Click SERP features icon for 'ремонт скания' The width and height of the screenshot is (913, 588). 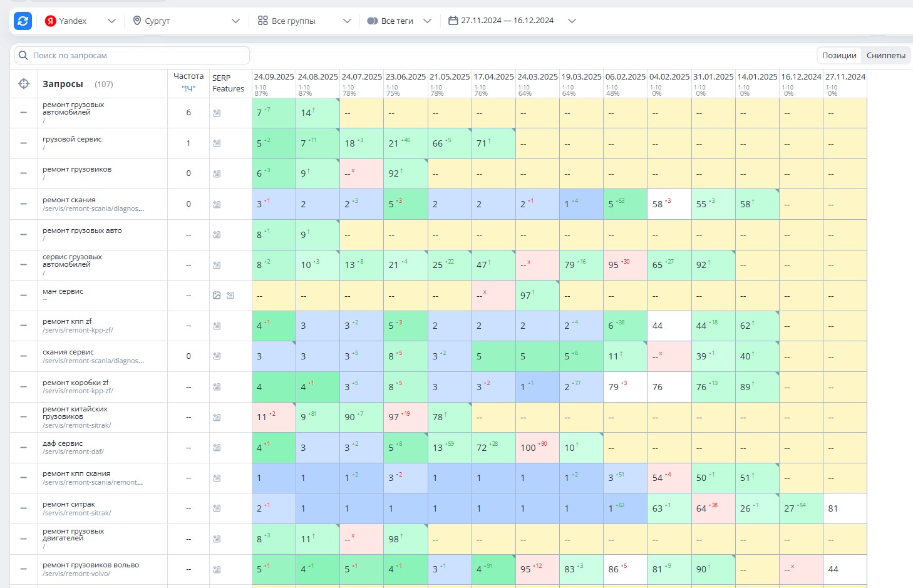(217, 204)
